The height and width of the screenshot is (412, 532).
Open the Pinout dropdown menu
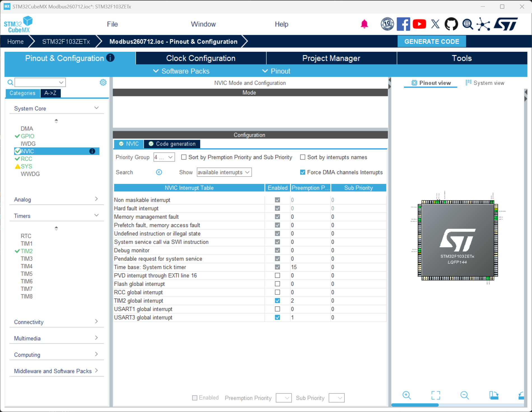tap(276, 71)
